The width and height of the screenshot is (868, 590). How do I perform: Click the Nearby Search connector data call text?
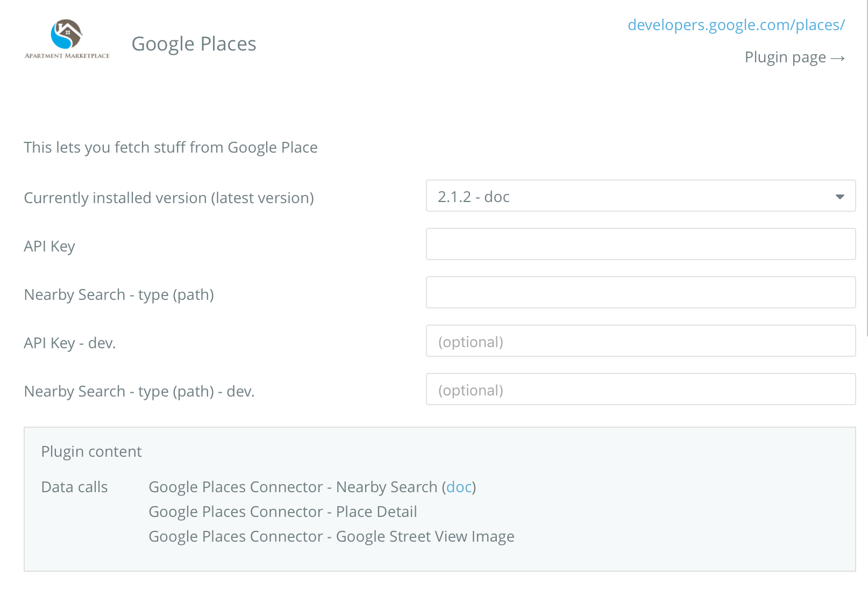tap(293, 487)
